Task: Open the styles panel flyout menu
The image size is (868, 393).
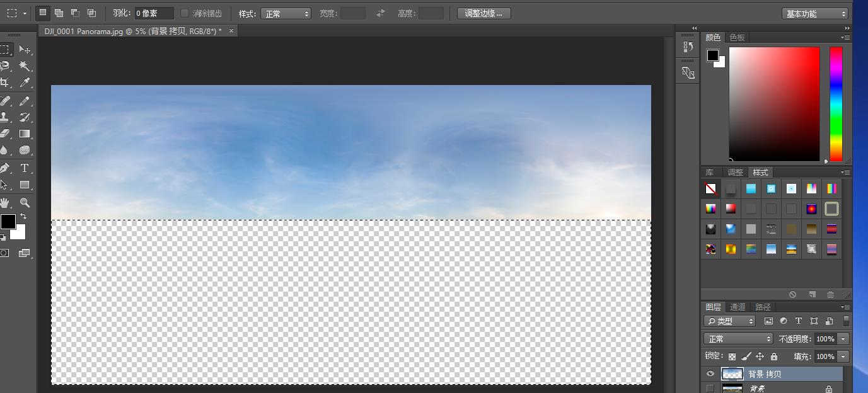Action: point(845,173)
